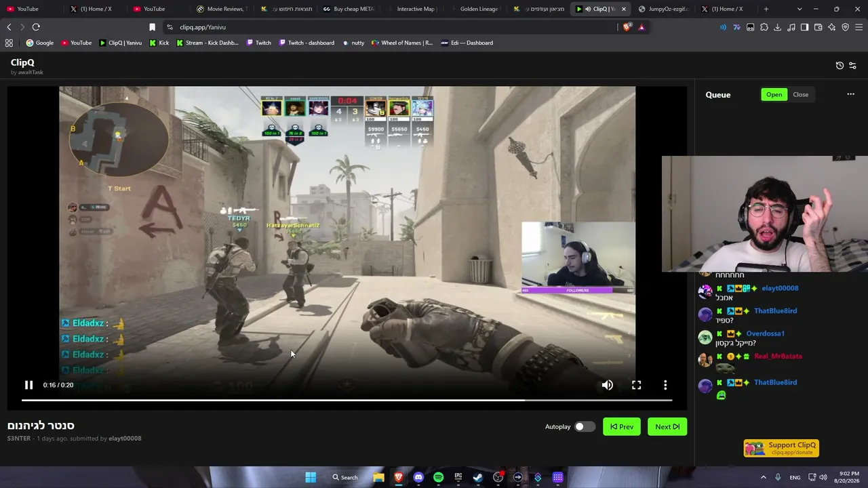Image resolution: width=868 pixels, height=488 pixels.
Task: Click the address bar showing clipq.app/Yanivu
Action: (x=393, y=27)
